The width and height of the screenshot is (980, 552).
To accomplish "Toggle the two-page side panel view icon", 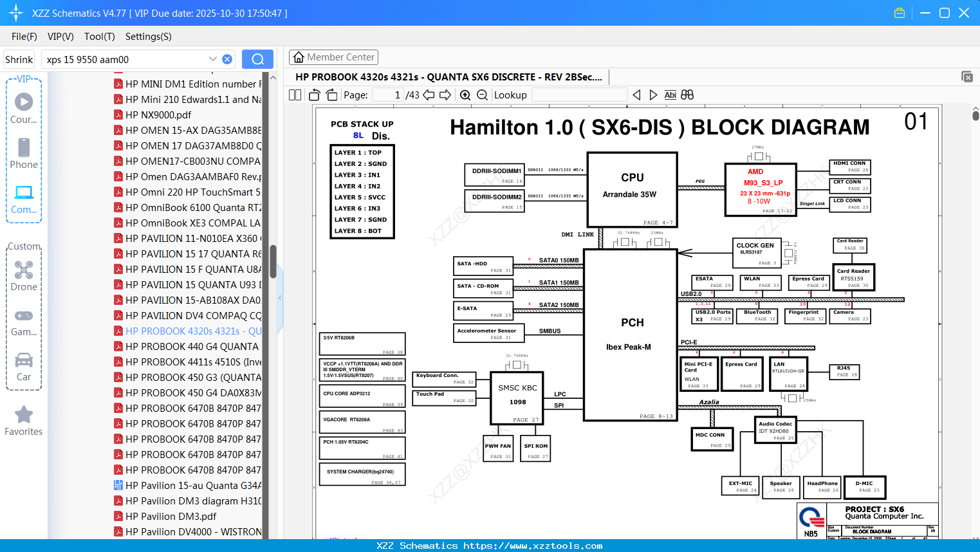I will [x=295, y=95].
